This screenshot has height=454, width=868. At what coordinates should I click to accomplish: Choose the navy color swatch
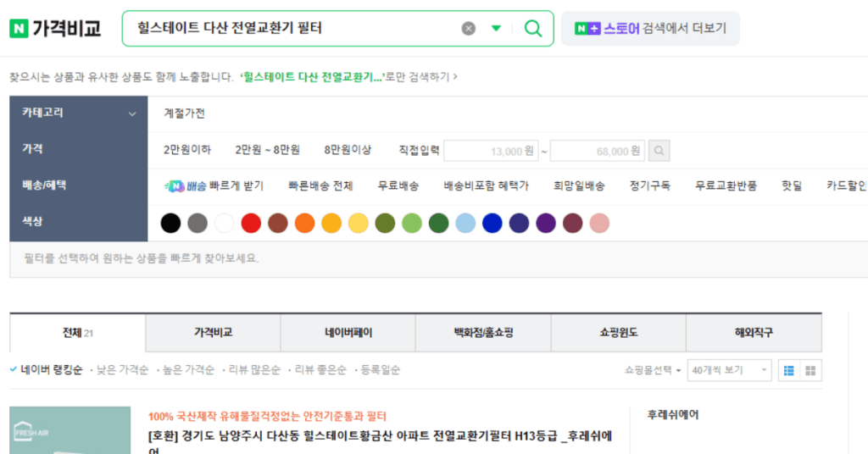point(520,224)
